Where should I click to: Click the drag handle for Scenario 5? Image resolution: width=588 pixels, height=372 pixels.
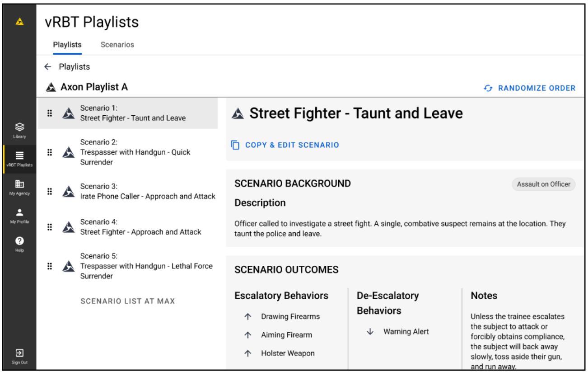50,266
